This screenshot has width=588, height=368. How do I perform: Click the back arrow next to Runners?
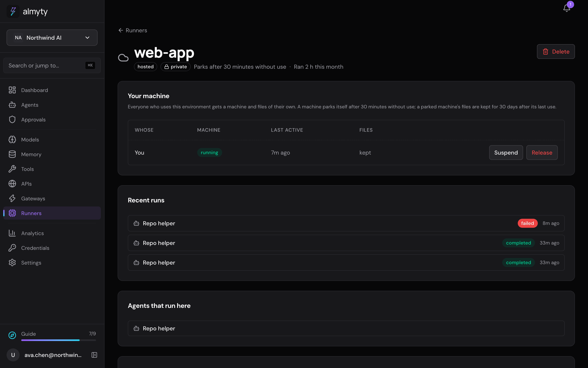[121, 30]
